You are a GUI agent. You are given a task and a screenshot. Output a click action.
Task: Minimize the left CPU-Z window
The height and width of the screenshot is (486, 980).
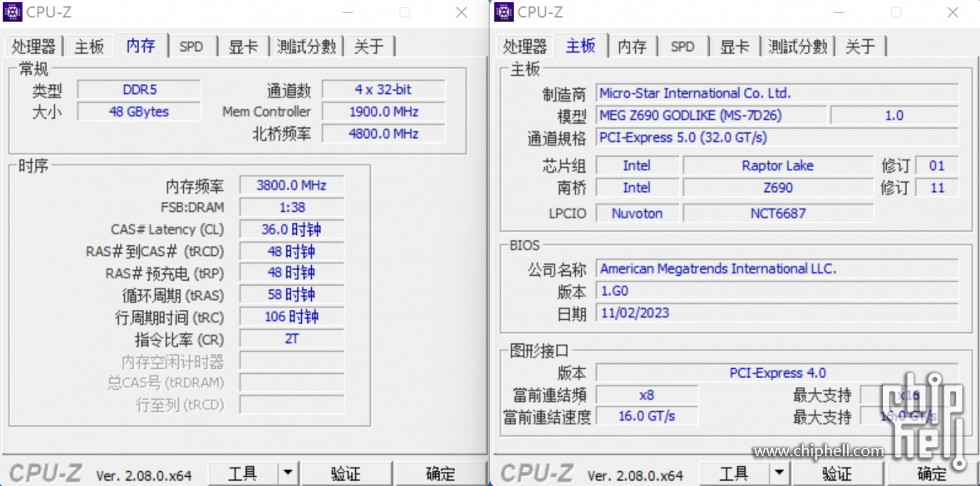[x=349, y=12]
